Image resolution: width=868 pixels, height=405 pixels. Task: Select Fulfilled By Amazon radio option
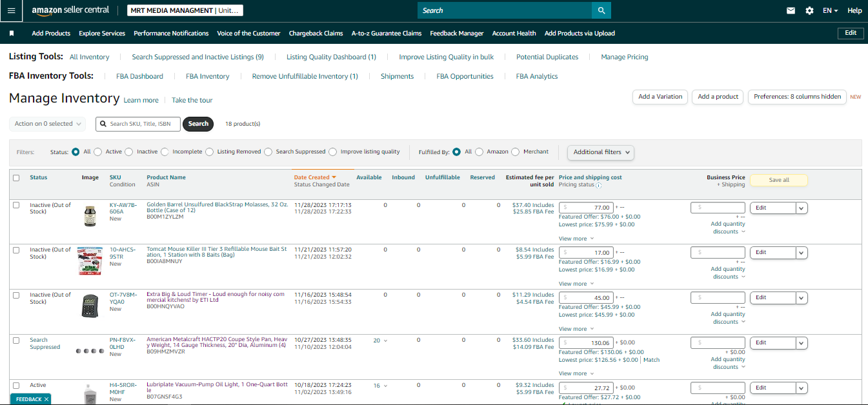479,152
